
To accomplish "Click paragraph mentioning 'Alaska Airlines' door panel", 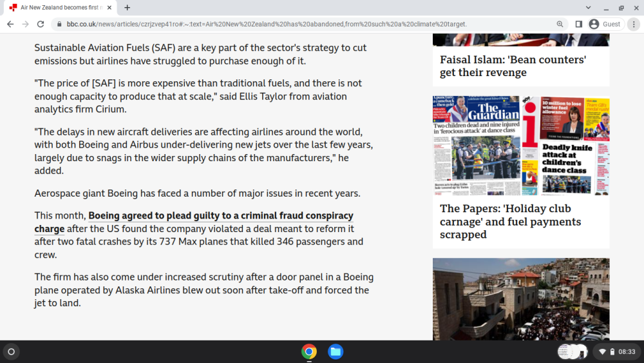I will coord(204,290).
